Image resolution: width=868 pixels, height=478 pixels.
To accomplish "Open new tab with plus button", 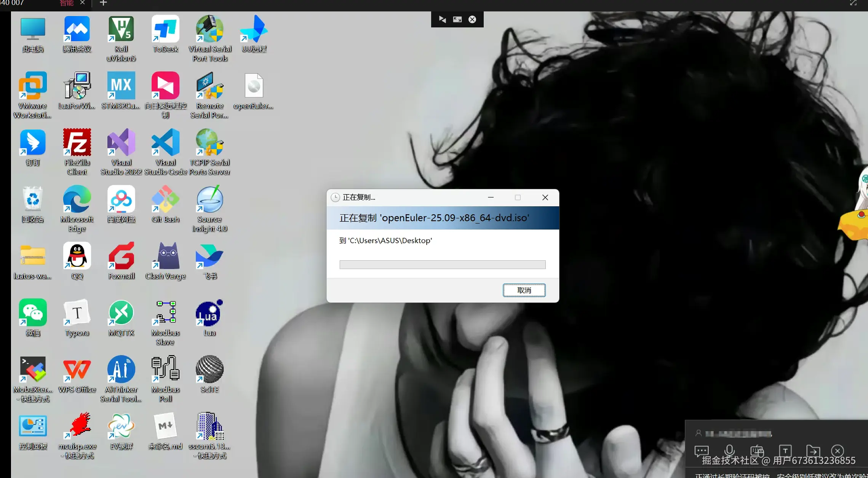I will click(103, 3).
